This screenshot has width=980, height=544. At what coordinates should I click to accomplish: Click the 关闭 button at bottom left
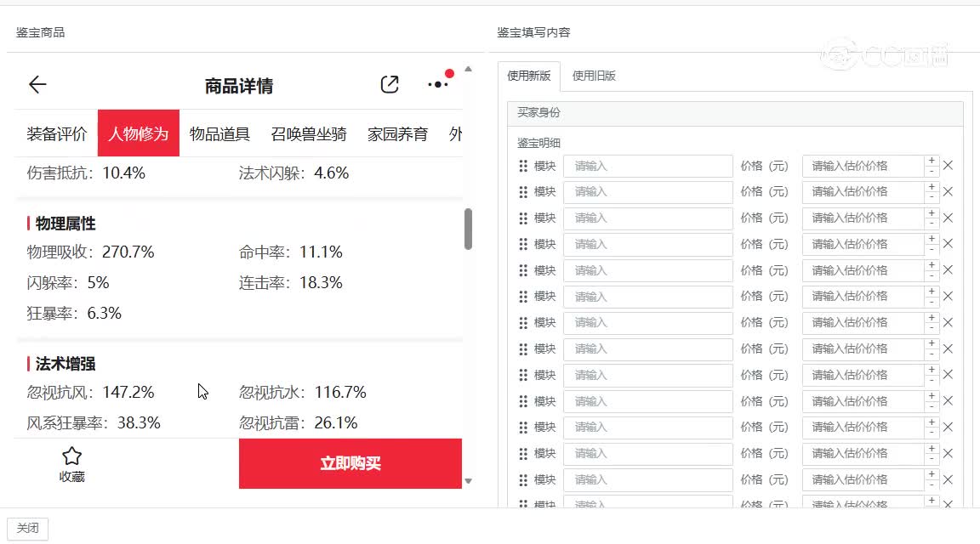pos(28,528)
